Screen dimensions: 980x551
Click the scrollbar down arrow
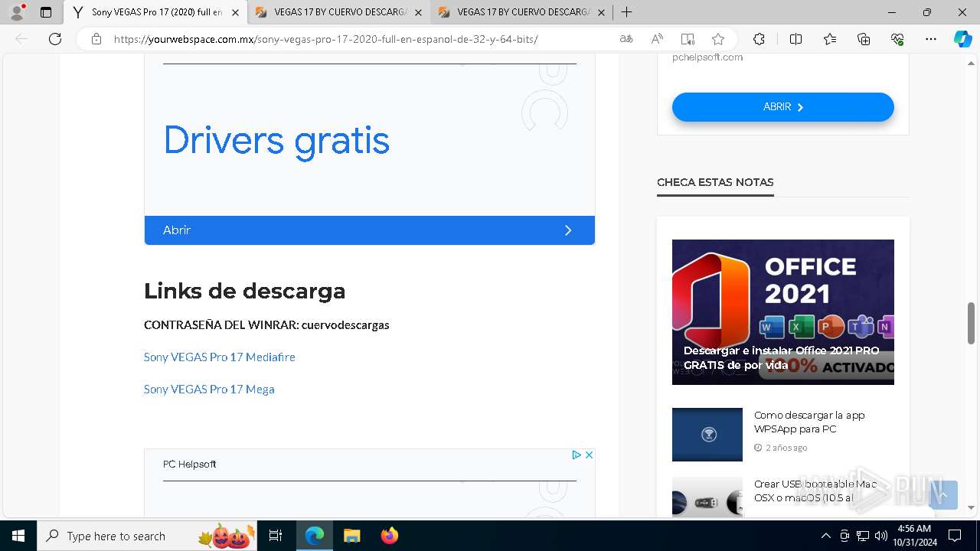[971, 507]
